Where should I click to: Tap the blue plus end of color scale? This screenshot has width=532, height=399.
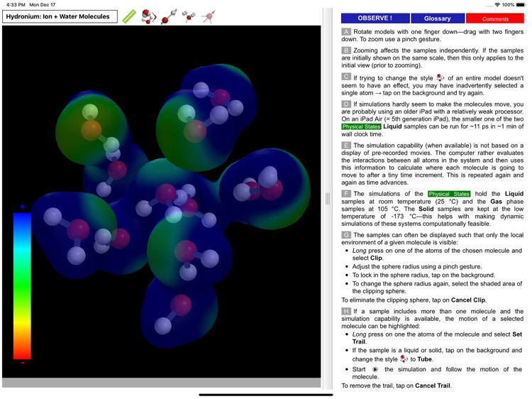[x=23, y=207]
